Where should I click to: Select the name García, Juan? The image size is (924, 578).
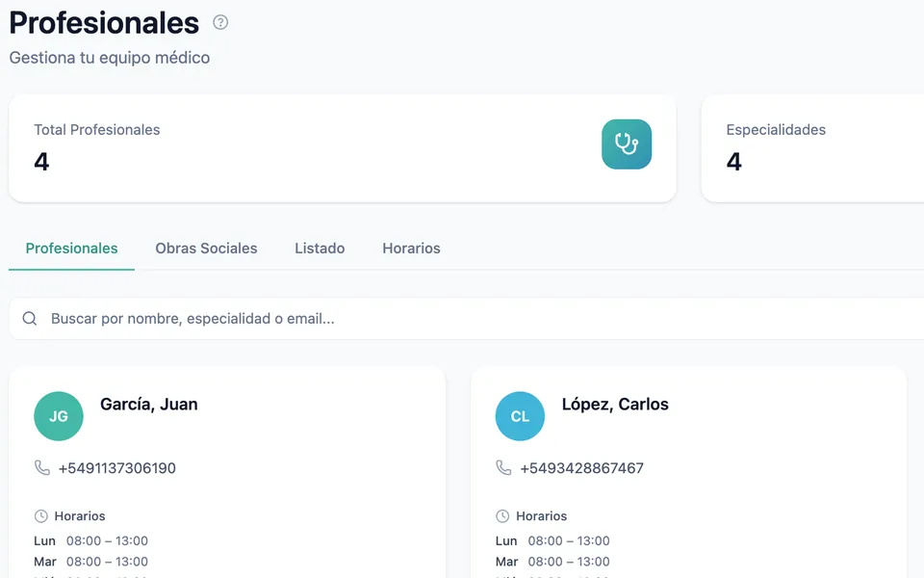click(x=149, y=404)
